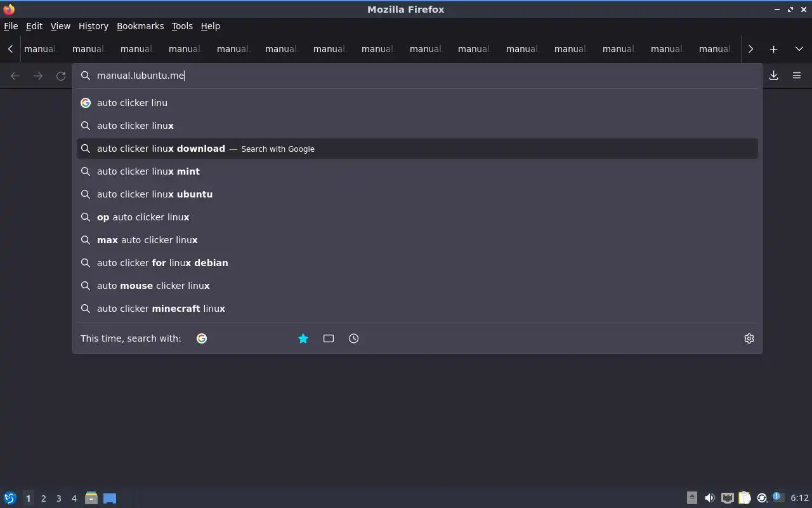This screenshot has height=508, width=812.
Task: Open the File menu
Action: (x=11, y=26)
